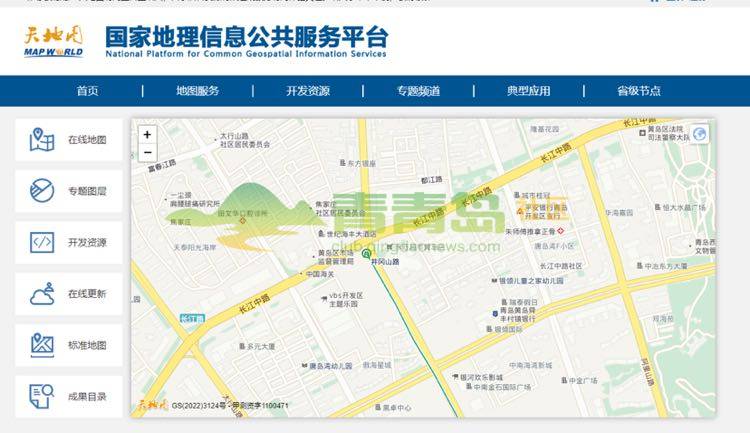The height and width of the screenshot is (433, 750).
Task: Open the 专题频道 menu item
Action: pyautogui.click(x=418, y=91)
